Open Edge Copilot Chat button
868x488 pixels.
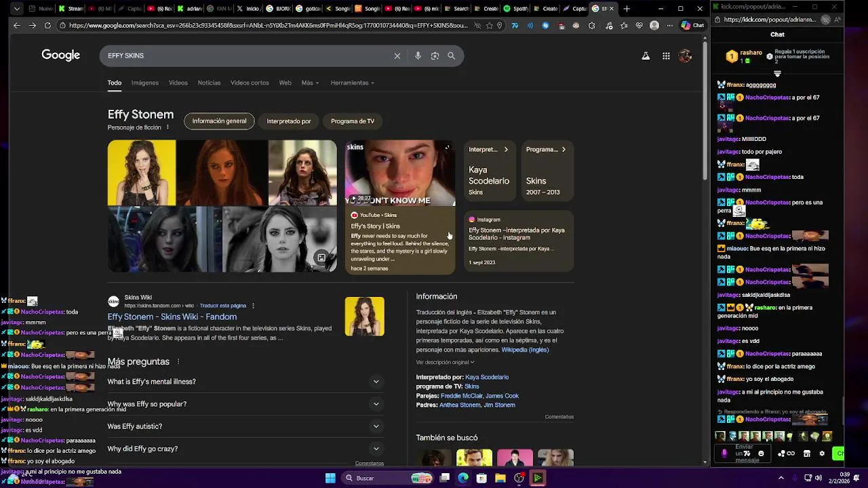click(693, 25)
